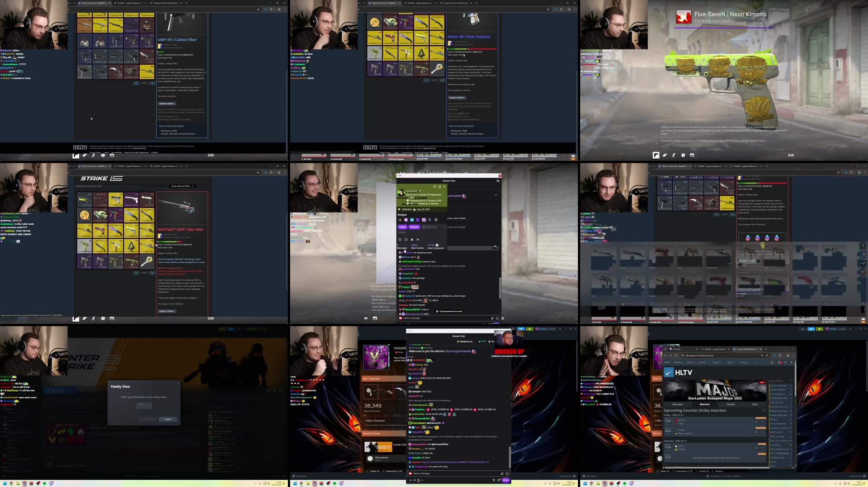
Task: Timeout landonorris with the clock icon
Action: tap(406, 240)
